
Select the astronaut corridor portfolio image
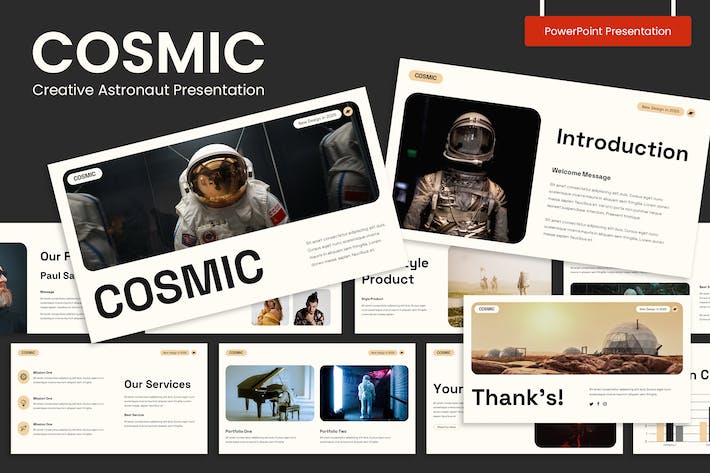364,393
